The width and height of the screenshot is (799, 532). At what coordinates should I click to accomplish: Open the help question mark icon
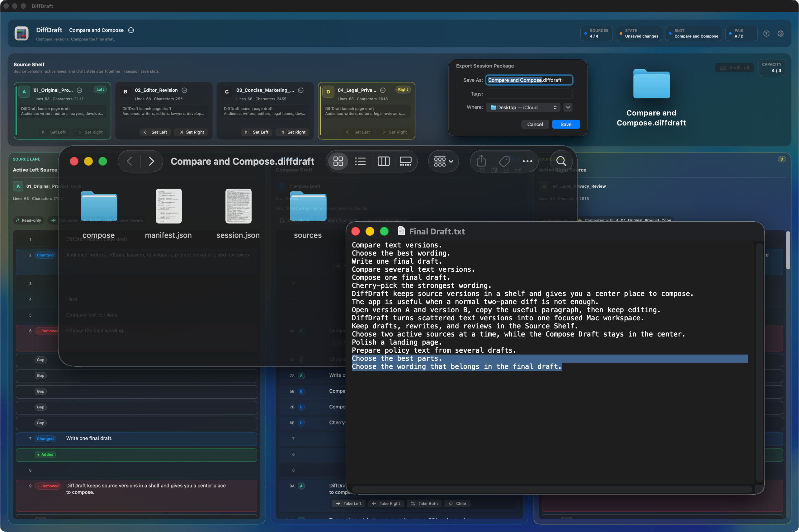click(x=766, y=34)
